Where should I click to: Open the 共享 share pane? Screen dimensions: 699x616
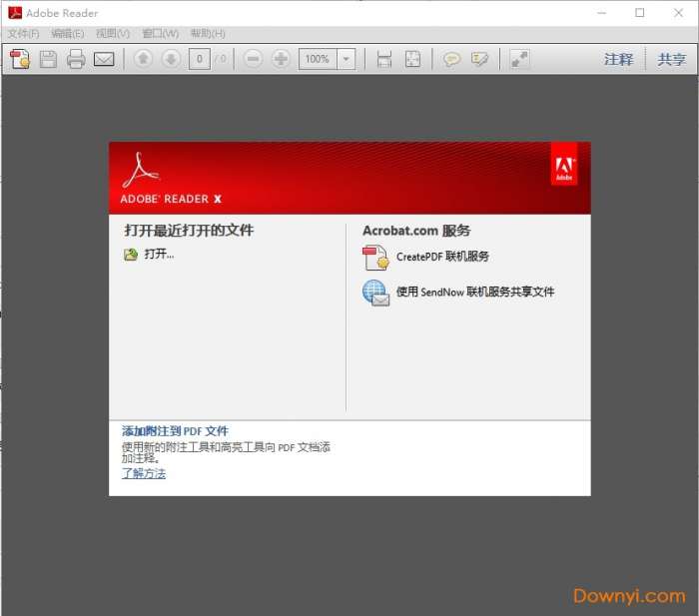click(x=671, y=59)
